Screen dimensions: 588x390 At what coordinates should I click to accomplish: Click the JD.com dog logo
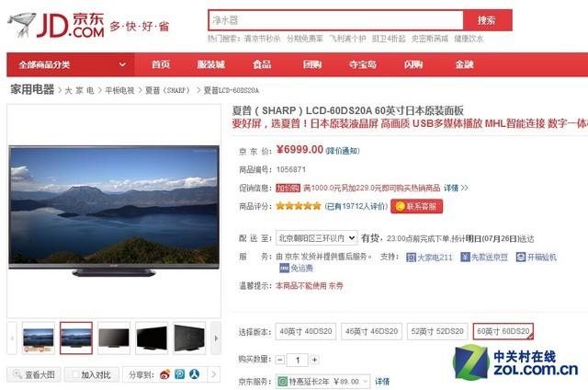[x=22, y=25]
